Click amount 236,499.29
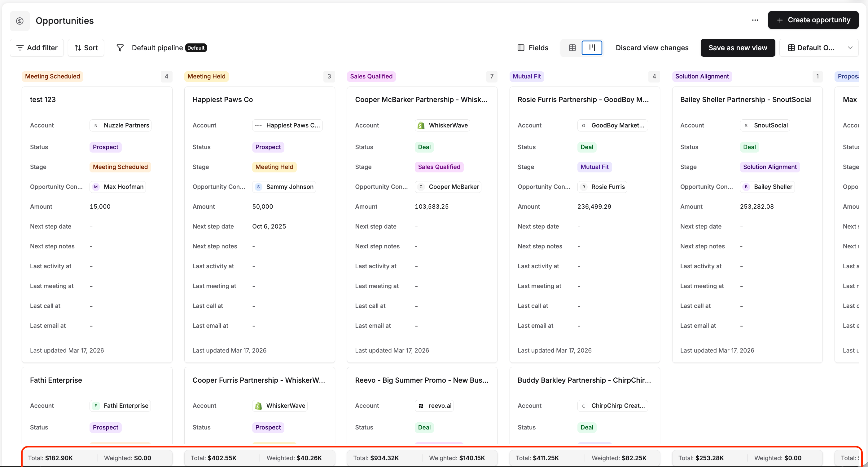The width and height of the screenshot is (868, 467). (x=594, y=206)
